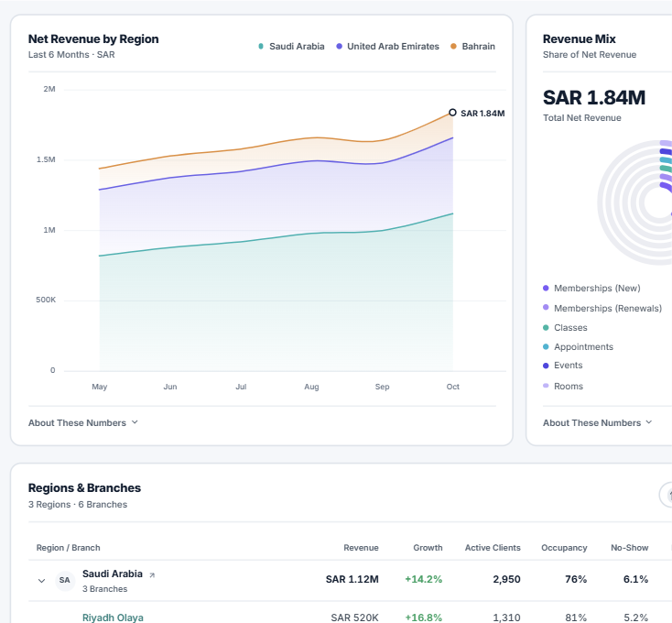Click Riyadh Olaya active clients 1,310

click(506, 618)
